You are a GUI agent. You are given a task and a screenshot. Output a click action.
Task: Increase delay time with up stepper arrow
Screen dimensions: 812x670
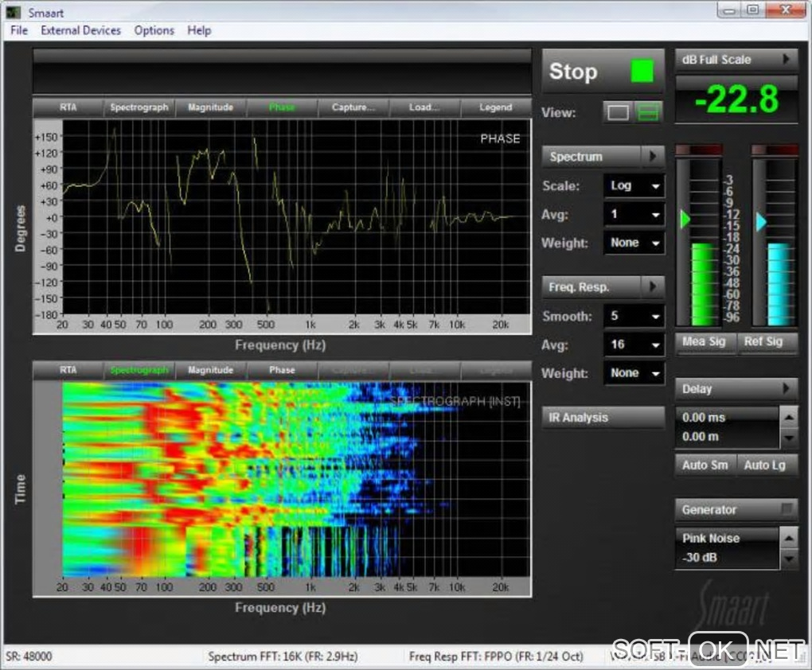pos(788,417)
